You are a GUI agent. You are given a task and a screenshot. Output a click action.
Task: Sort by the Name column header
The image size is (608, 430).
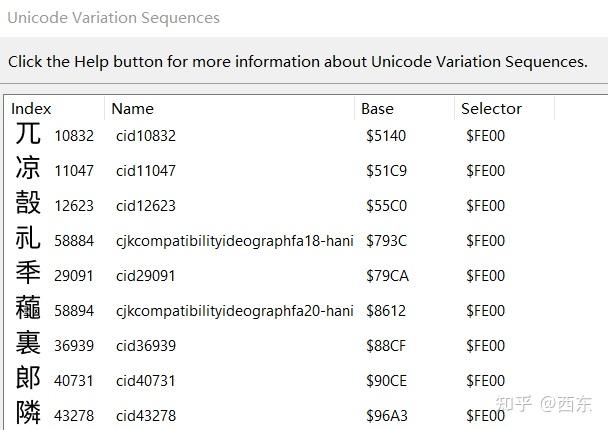pyautogui.click(x=132, y=108)
